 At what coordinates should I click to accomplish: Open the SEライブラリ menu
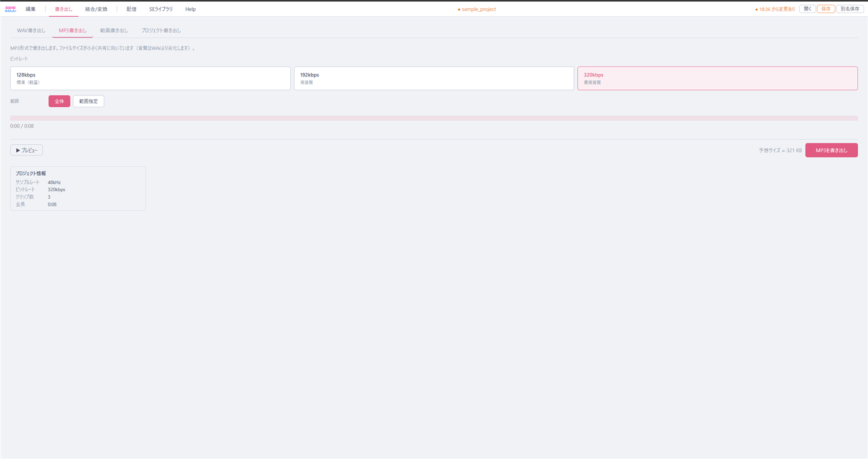tap(161, 9)
